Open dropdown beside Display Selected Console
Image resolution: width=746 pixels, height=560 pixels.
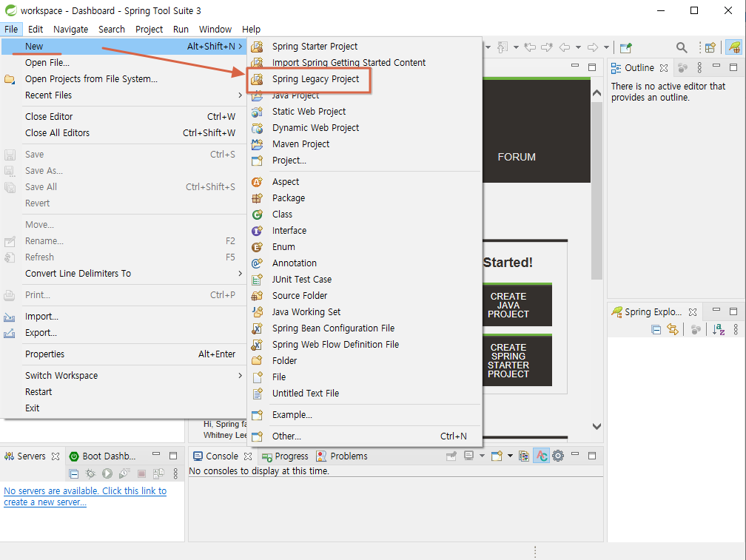(482, 456)
